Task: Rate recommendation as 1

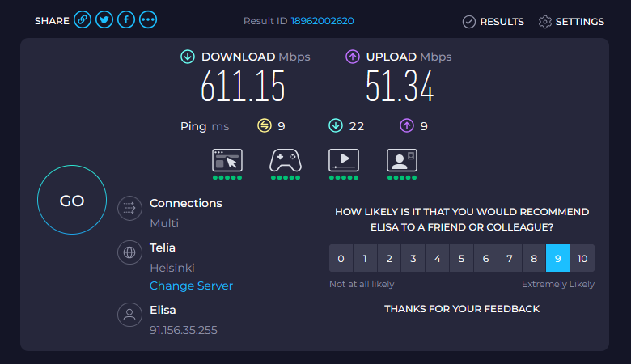Action: [x=365, y=258]
